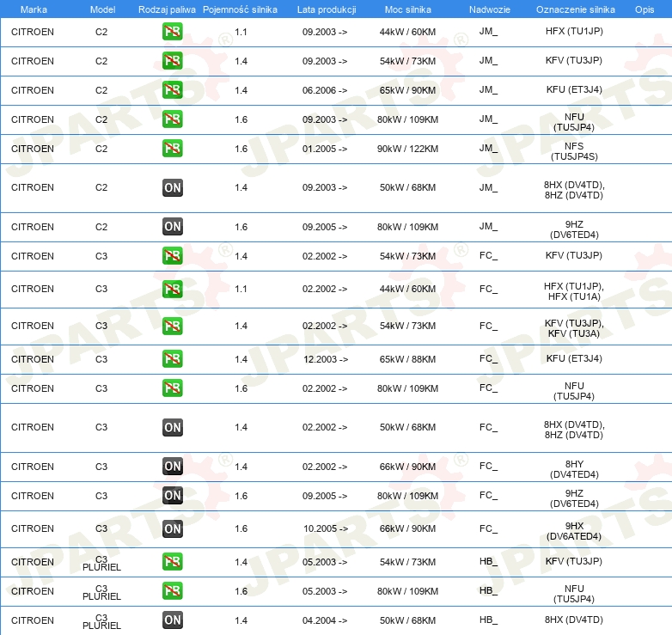Image resolution: width=672 pixels, height=635 pixels.
Task: Click the Nadwozie column header
Action: pos(490,9)
